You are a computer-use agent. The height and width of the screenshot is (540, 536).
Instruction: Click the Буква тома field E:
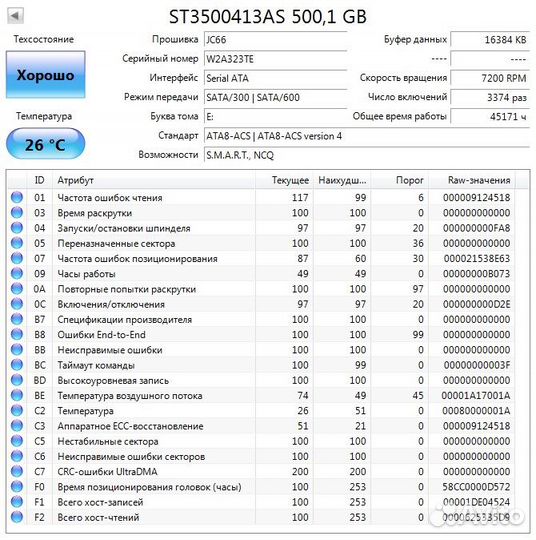pyautogui.click(x=276, y=117)
